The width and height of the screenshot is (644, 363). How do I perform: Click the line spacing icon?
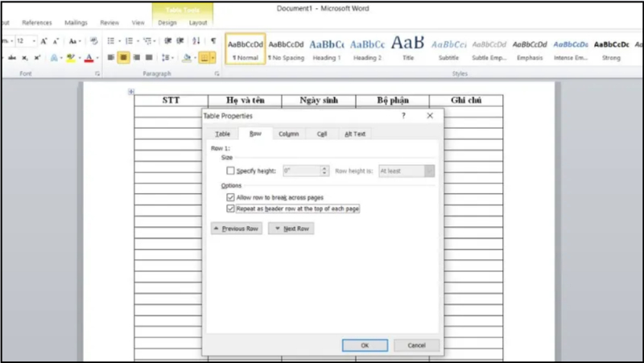pyautogui.click(x=166, y=57)
